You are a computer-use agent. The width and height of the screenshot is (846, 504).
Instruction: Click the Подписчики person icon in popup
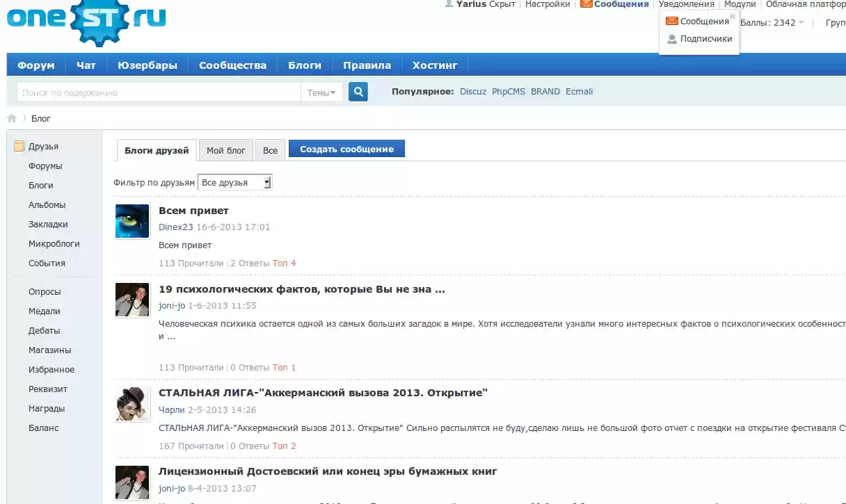coord(671,38)
